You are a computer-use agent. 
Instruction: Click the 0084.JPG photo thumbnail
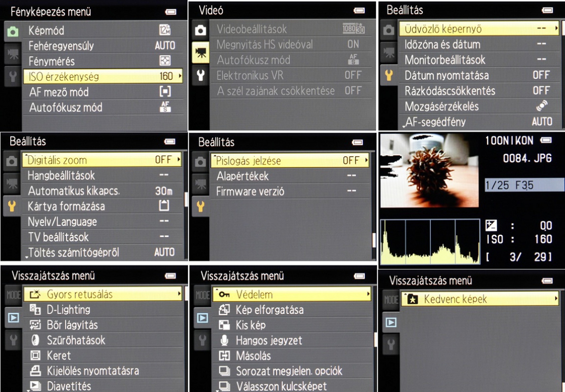pyautogui.click(x=429, y=171)
